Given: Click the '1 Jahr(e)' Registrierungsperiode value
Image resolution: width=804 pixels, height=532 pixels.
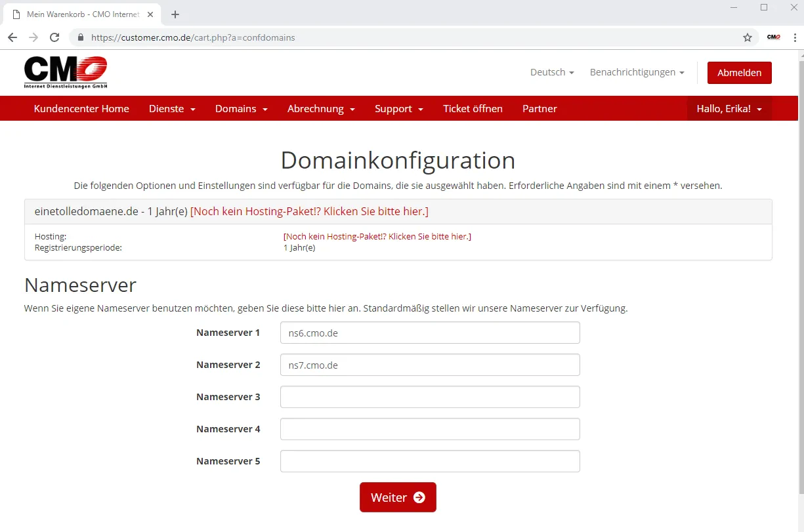Looking at the screenshot, I should point(299,248).
